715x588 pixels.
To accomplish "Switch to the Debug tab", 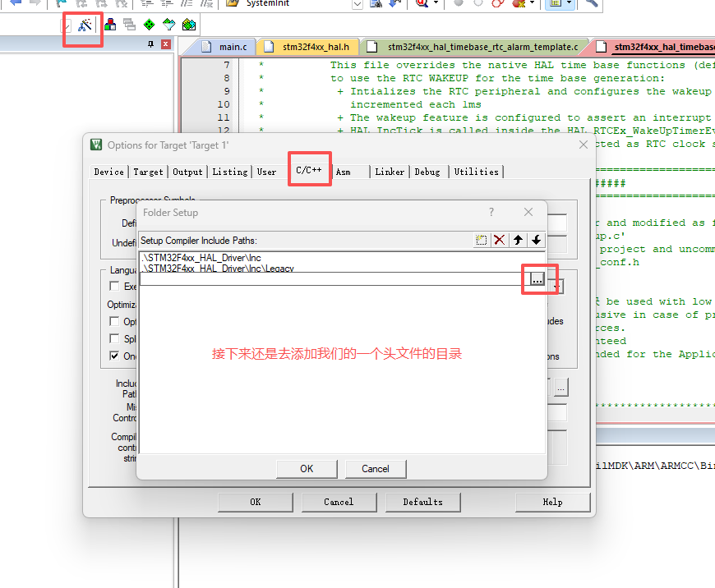I will pos(427,172).
